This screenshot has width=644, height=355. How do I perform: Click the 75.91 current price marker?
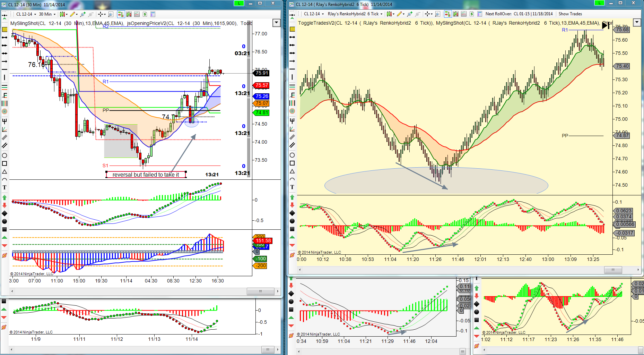coord(262,73)
